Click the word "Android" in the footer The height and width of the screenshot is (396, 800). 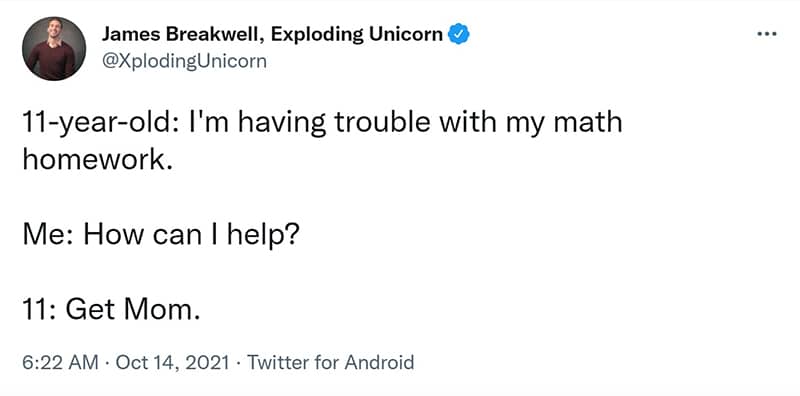click(379, 363)
